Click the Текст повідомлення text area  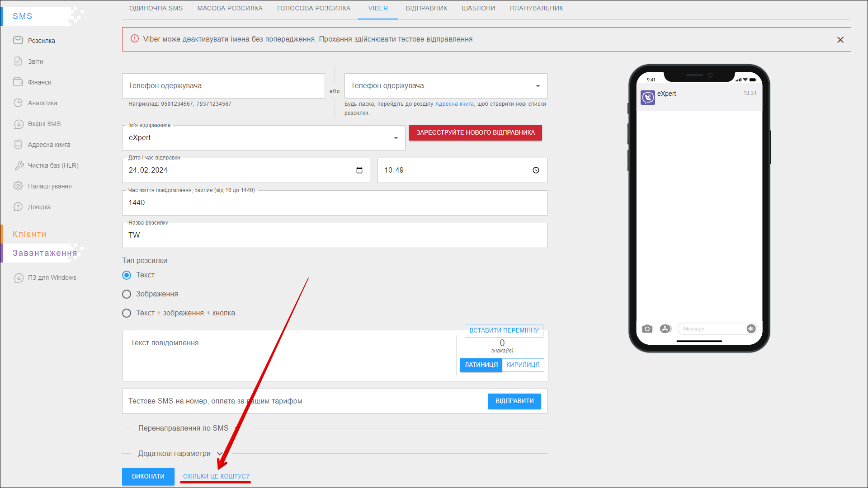289,356
